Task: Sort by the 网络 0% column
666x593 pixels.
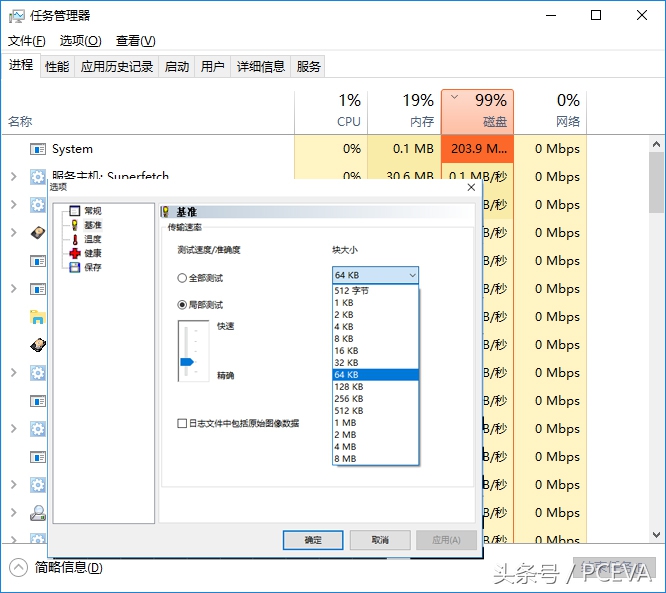Action: (550, 112)
